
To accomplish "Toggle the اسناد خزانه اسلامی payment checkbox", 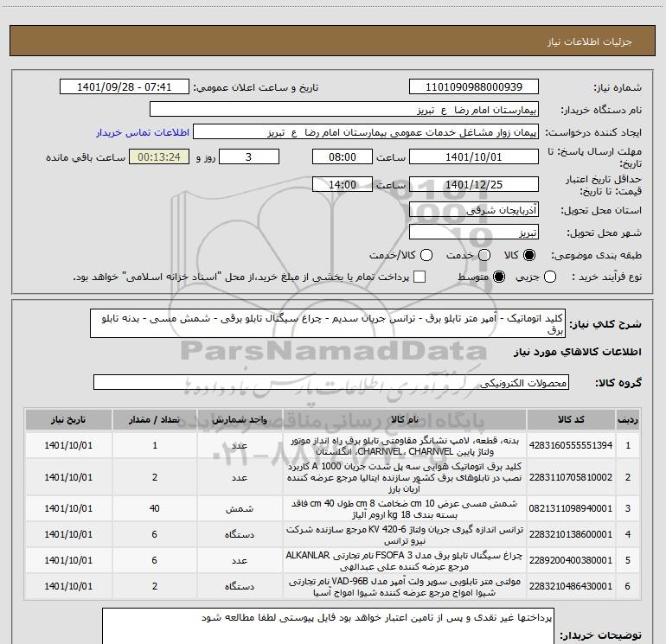I will click(419, 277).
